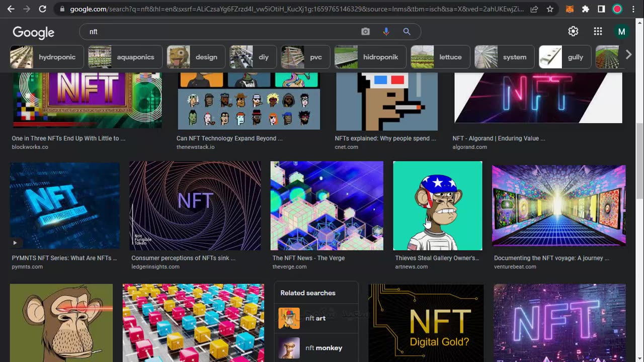Open the CryptoPunk smoking pixel thumbnail
The height and width of the screenshot is (362, 644).
point(387,101)
